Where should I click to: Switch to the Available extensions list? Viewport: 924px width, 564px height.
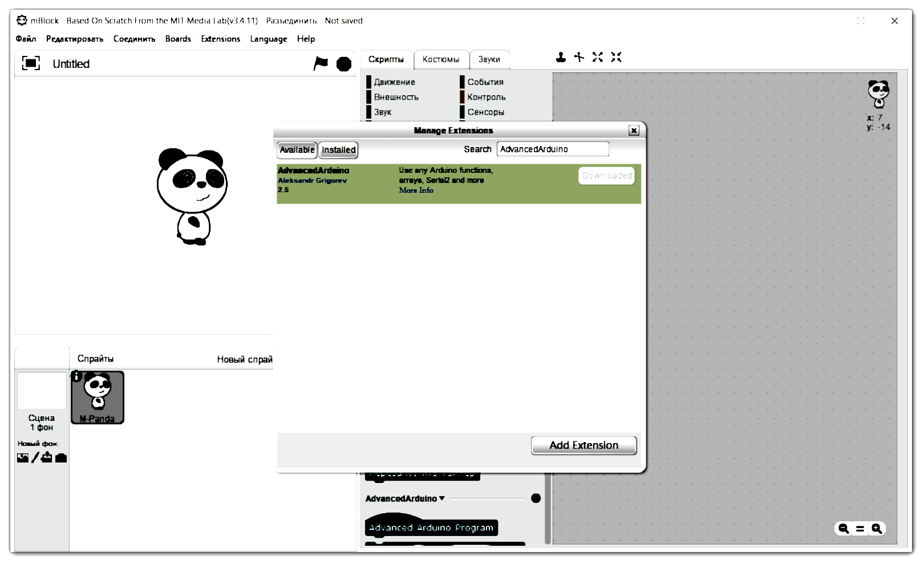[297, 150]
